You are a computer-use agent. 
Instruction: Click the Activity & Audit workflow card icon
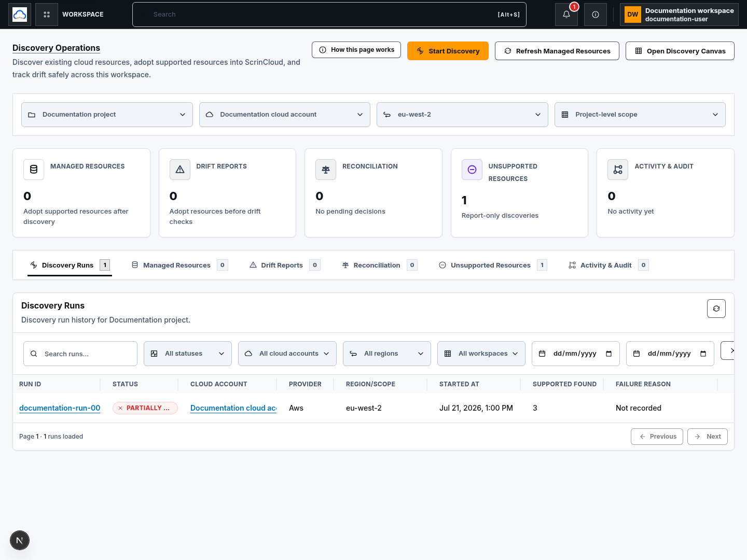pos(618,170)
